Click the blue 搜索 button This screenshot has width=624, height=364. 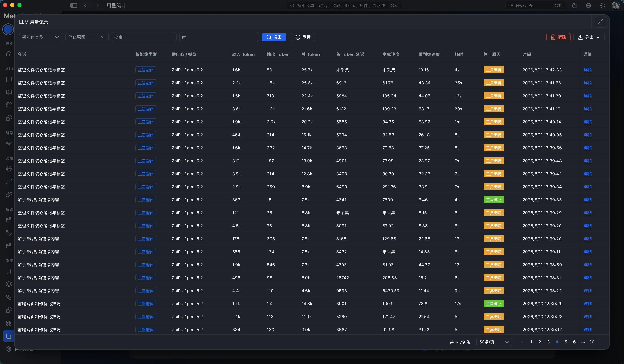(x=274, y=37)
